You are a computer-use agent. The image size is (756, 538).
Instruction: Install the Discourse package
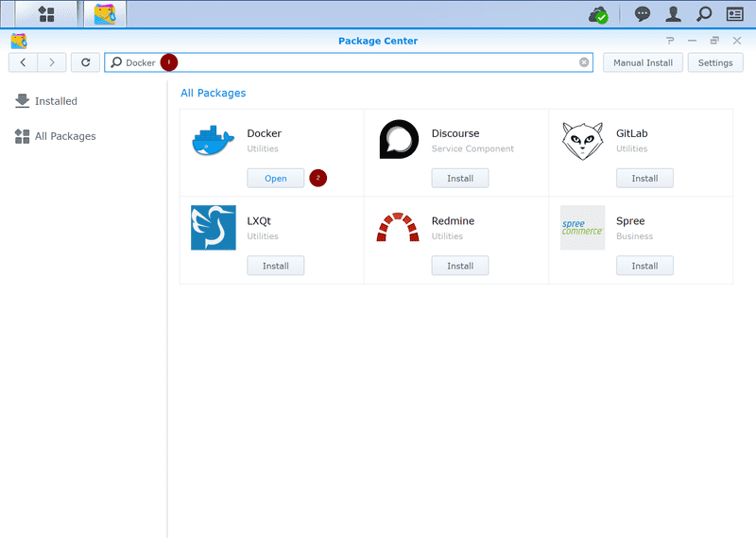point(460,178)
